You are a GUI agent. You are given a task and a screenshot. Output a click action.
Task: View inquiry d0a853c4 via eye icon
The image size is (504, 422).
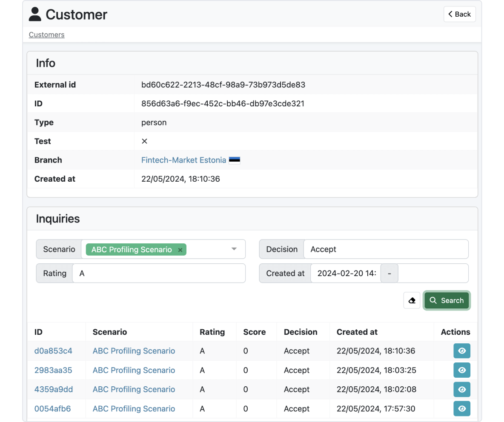coord(462,351)
